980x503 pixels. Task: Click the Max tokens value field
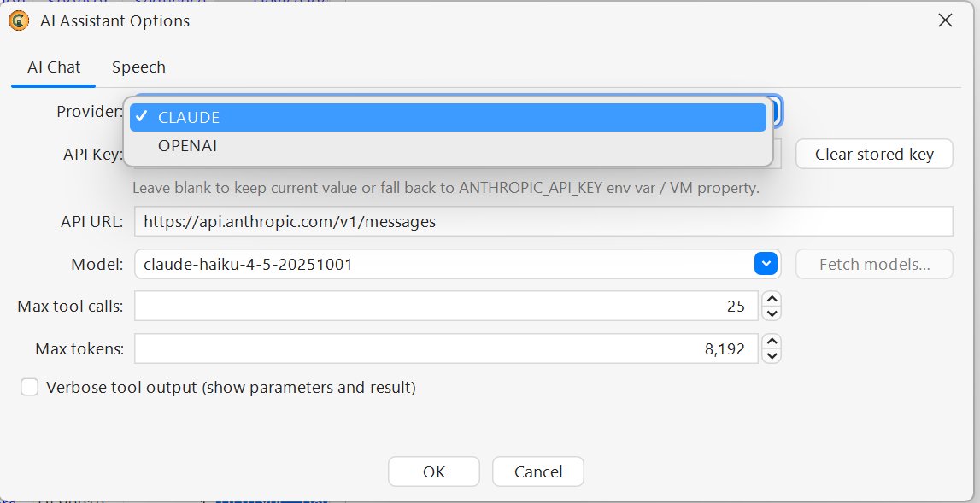(446, 348)
